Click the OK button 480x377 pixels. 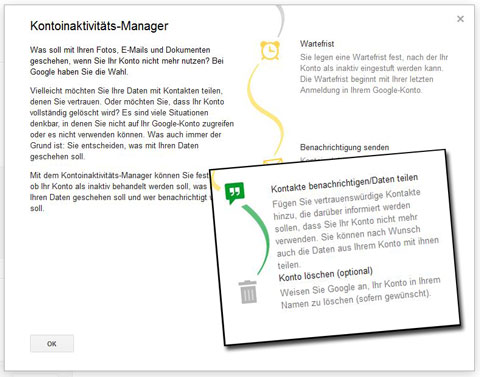(x=52, y=344)
